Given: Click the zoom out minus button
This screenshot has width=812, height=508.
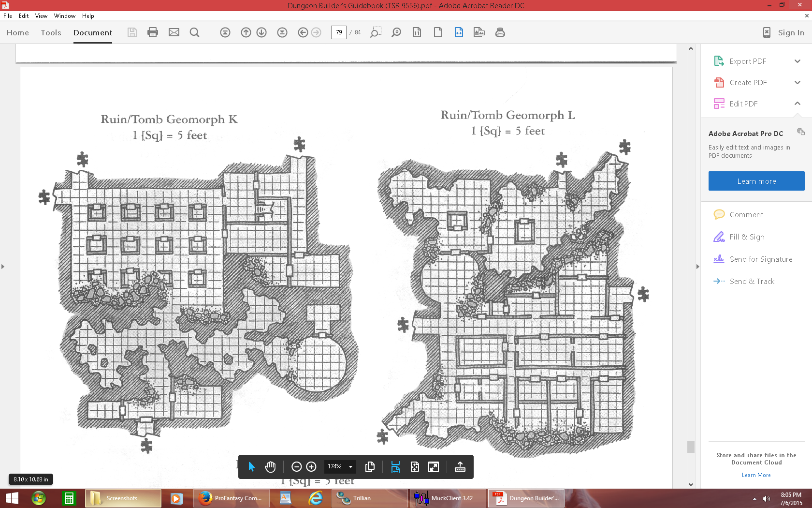Looking at the screenshot, I should tap(297, 467).
